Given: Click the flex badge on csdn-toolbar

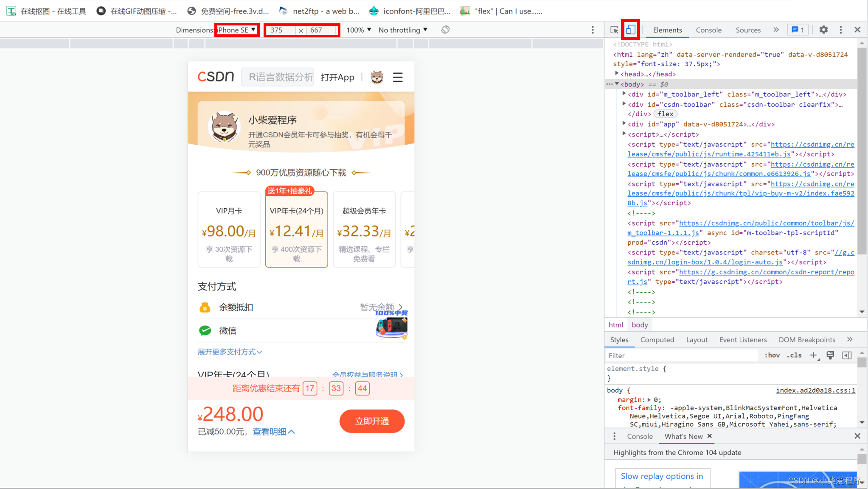Looking at the screenshot, I should tap(665, 114).
